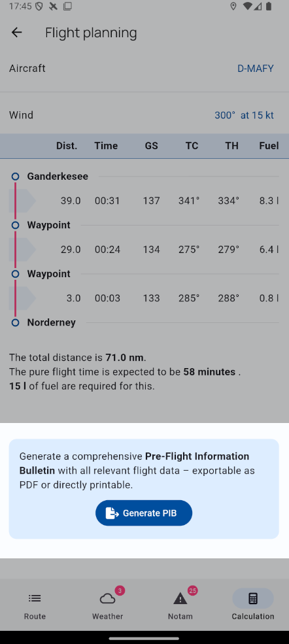Tap the Fuel column header

coord(269,146)
